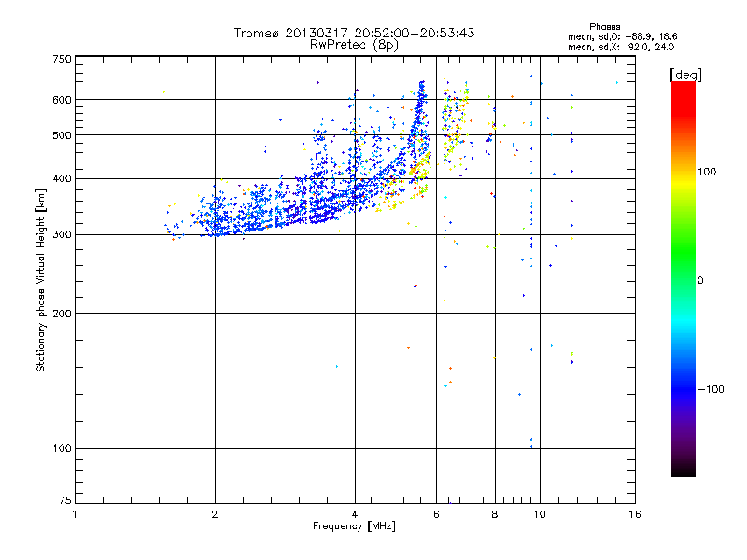Click the x-axis tick label '4'
This screenshot has width=747, height=560.
coord(355,514)
